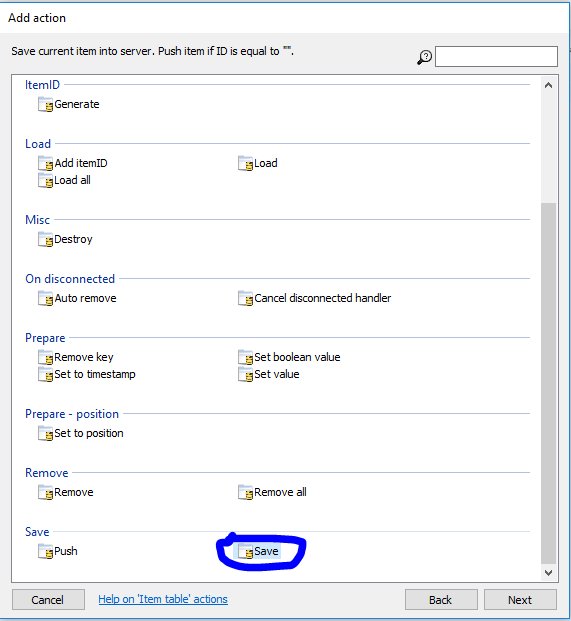Select the Set to timestamp icon
Viewport: 571px width, 621px height.
(45, 374)
